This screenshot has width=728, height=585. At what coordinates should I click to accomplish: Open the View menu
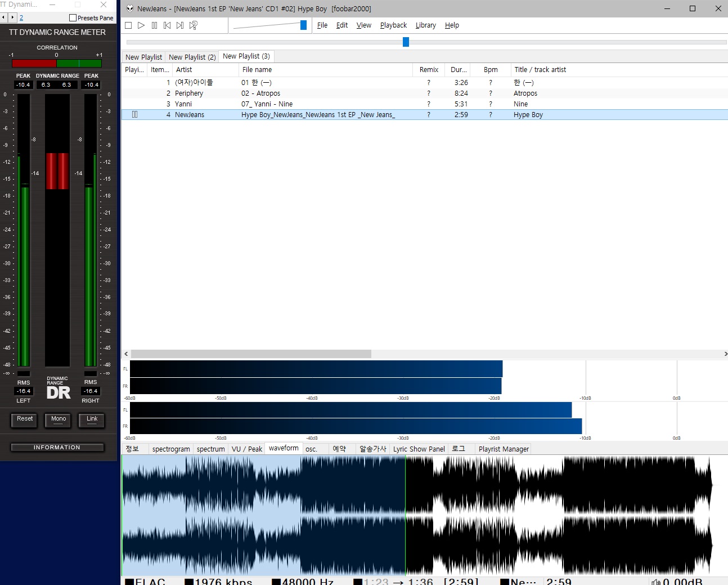tap(364, 25)
